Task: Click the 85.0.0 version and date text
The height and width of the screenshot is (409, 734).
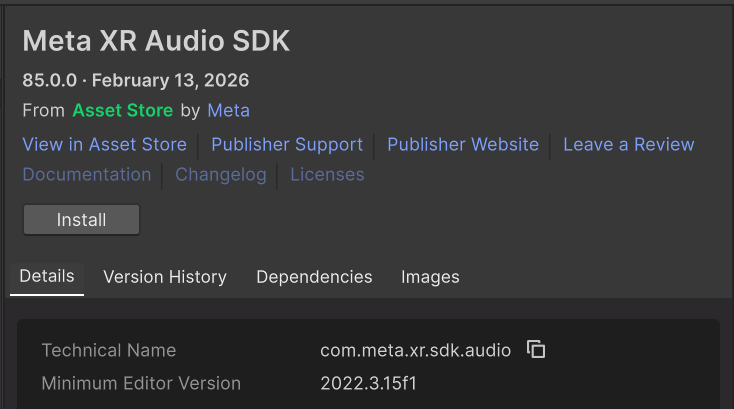Action: coord(136,80)
